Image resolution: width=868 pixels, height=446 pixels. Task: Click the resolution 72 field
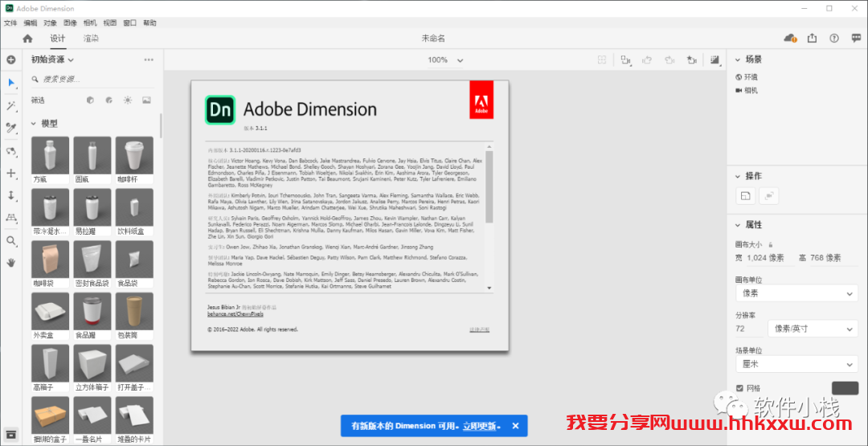point(748,329)
